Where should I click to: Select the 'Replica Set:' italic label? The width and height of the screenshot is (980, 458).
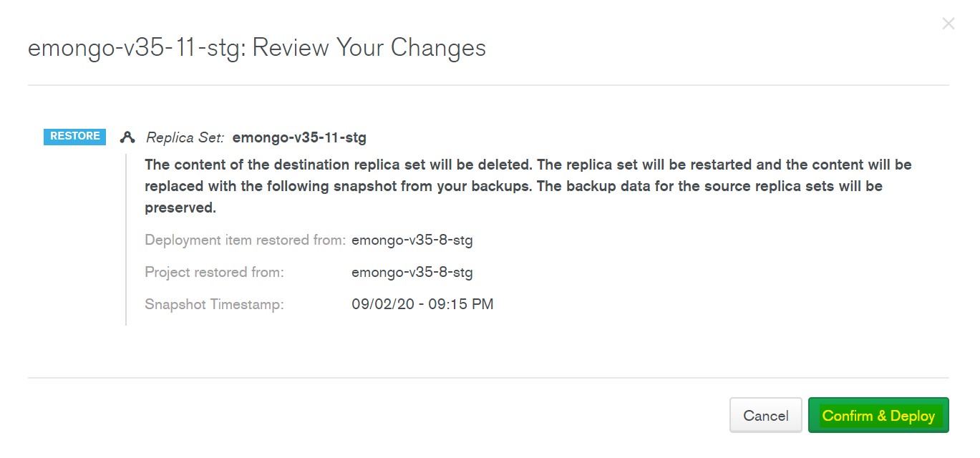(185, 137)
